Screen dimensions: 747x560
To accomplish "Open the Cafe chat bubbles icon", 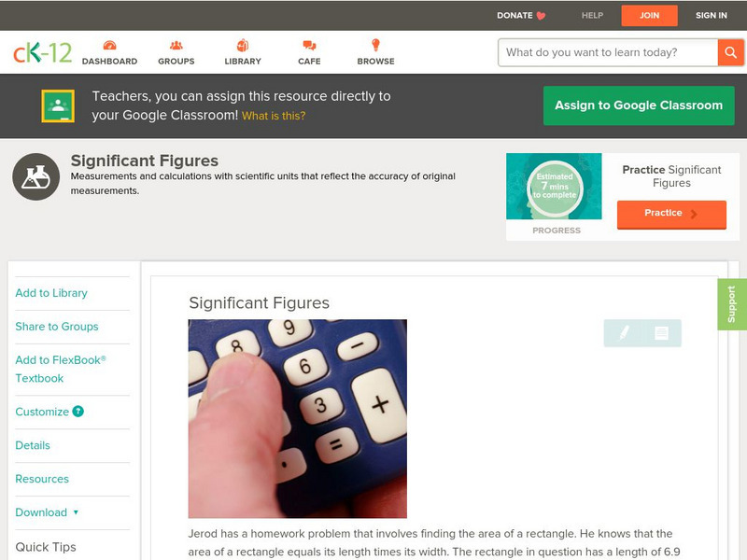I will click(x=309, y=45).
